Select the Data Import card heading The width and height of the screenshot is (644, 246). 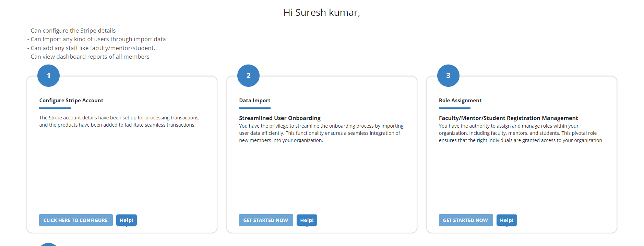(254, 101)
